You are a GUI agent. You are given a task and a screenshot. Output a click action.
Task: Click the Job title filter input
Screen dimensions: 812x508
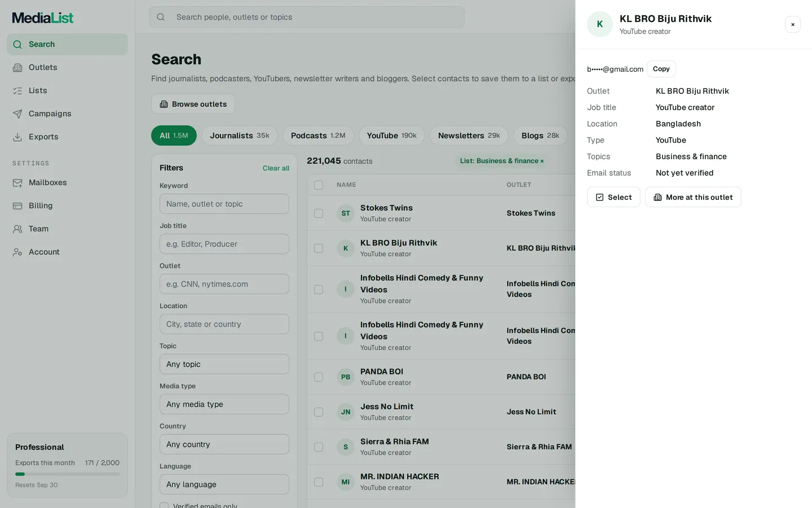(x=224, y=244)
